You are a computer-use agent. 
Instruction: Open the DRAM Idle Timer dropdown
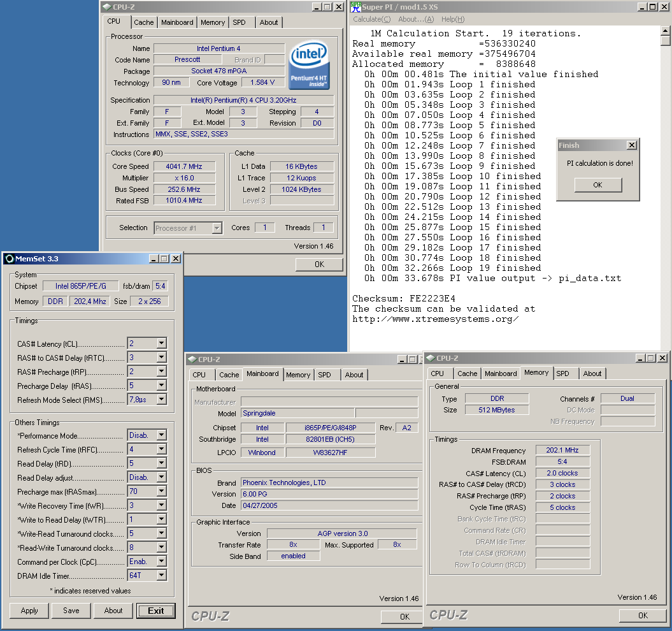tap(161, 576)
